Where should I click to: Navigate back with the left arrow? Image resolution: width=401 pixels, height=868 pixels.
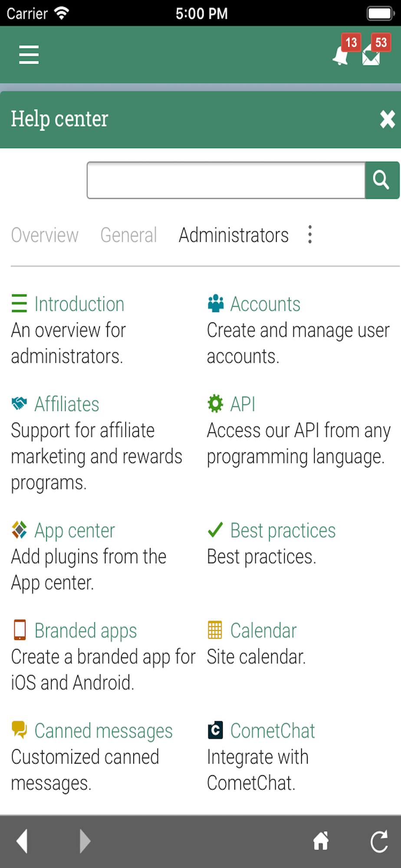22,841
